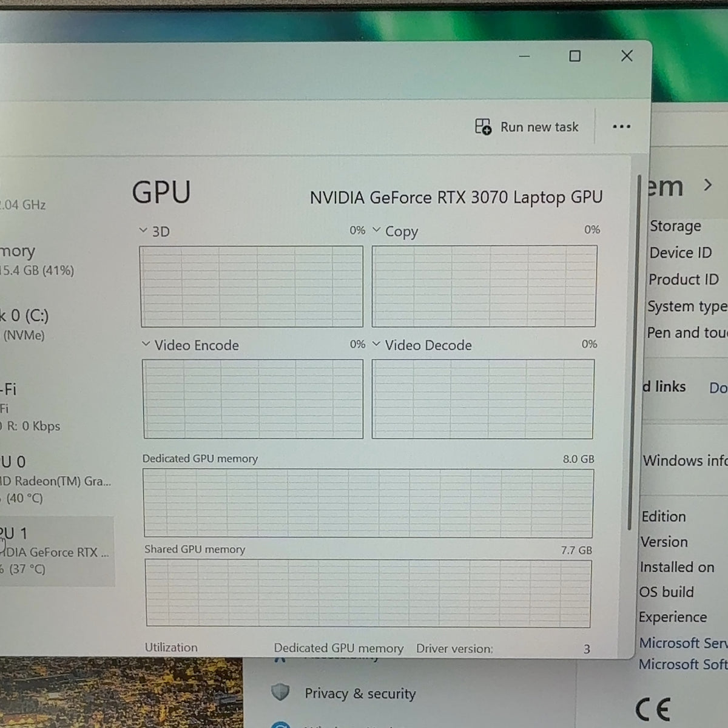Minimize the Task Manager window

point(525,56)
